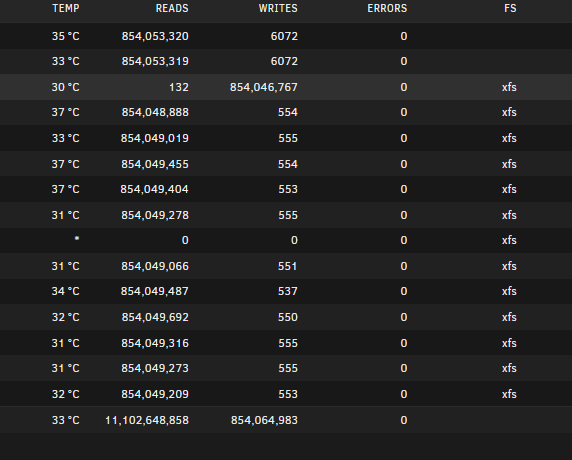
Task: Click the reads value 854,049,209
Action: tap(155, 394)
